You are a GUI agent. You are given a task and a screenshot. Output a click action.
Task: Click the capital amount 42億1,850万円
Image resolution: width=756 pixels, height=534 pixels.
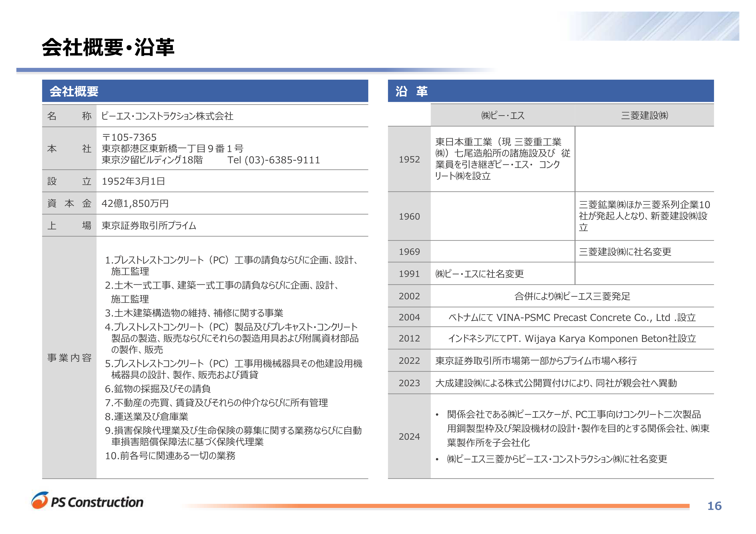[x=135, y=204]
